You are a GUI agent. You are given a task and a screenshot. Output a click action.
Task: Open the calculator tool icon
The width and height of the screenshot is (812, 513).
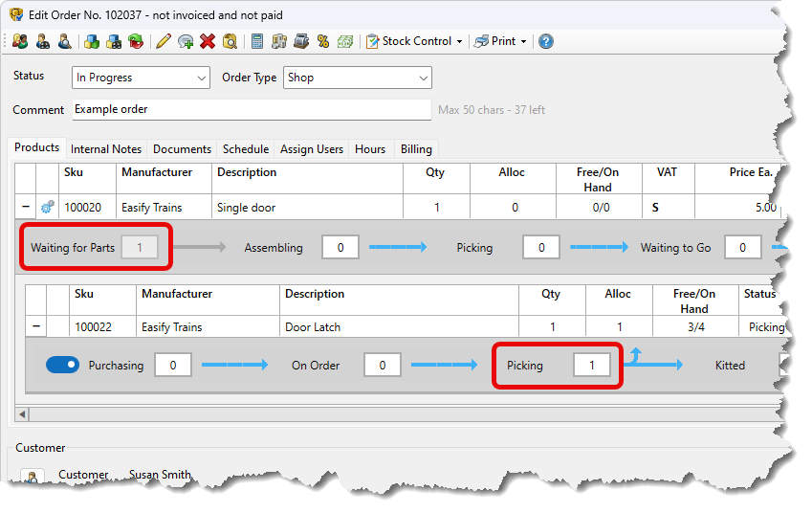click(257, 41)
